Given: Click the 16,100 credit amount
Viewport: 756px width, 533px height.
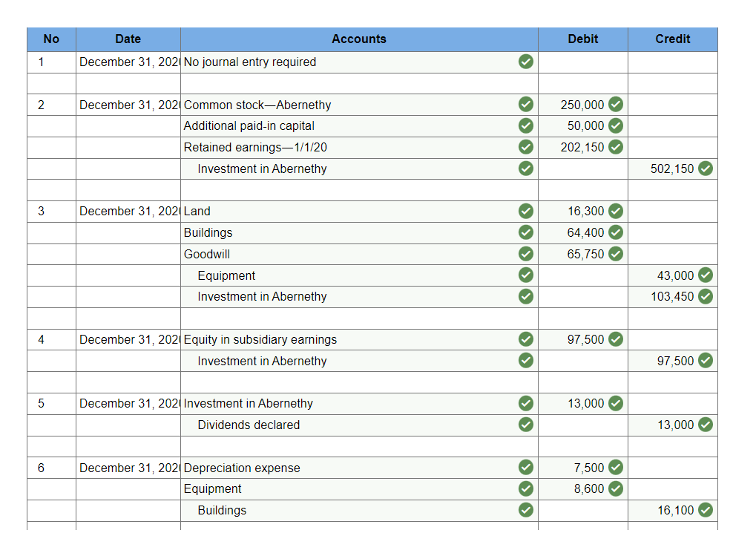Looking at the screenshot, I should tap(675, 510).
